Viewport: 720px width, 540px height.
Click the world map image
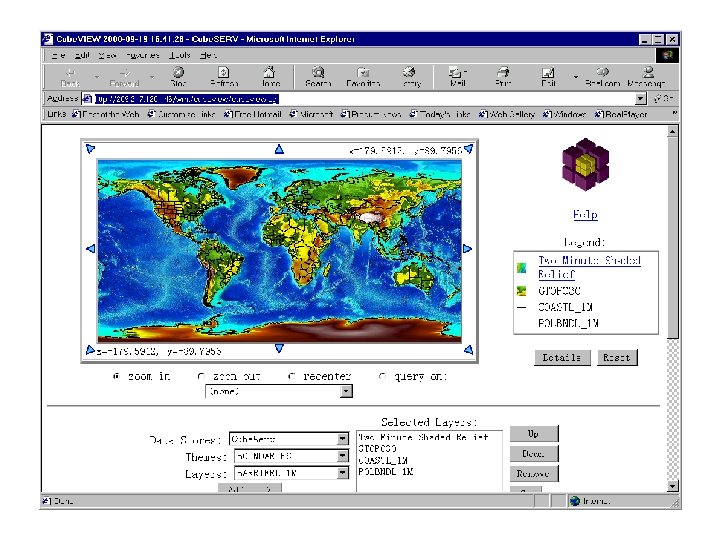click(279, 251)
